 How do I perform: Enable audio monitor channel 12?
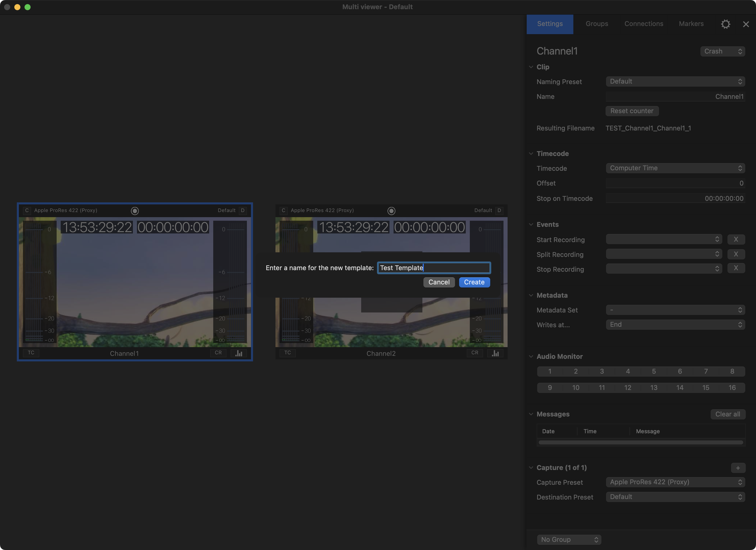(x=628, y=388)
